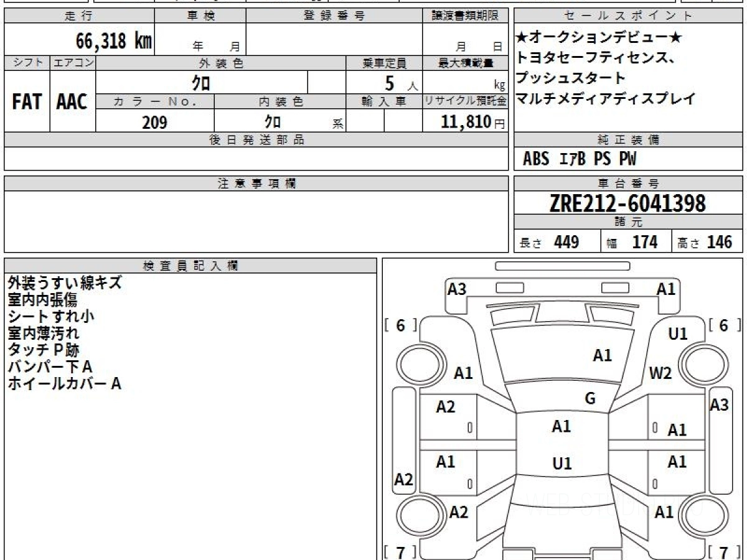Select the 登録番号 header

click(x=334, y=16)
